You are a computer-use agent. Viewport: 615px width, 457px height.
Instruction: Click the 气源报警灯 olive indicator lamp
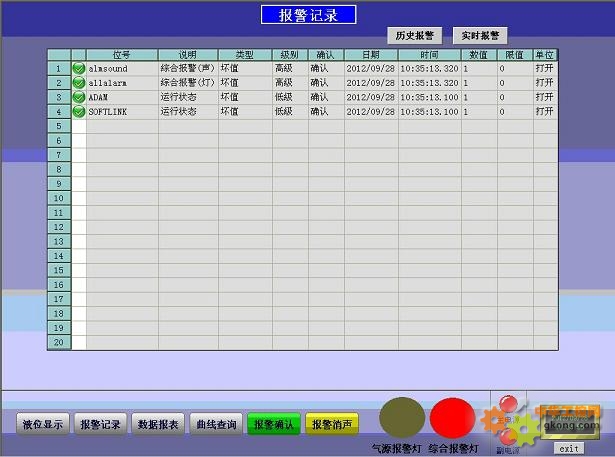click(x=401, y=416)
